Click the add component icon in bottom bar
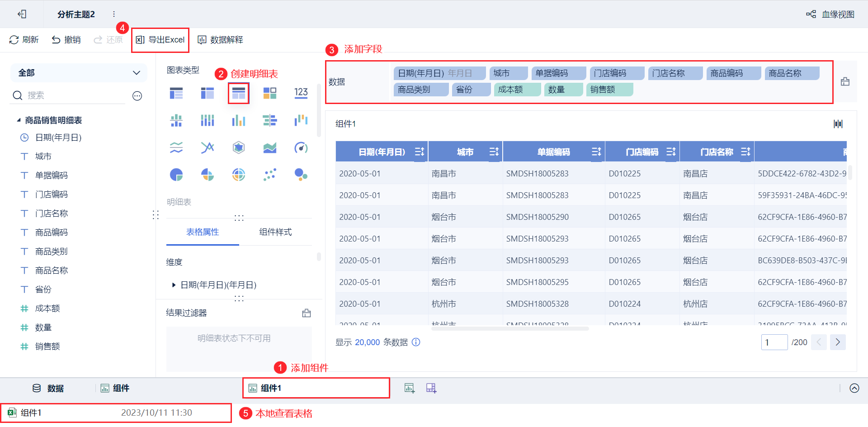The image size is (868, 427). tap(410, 388)
